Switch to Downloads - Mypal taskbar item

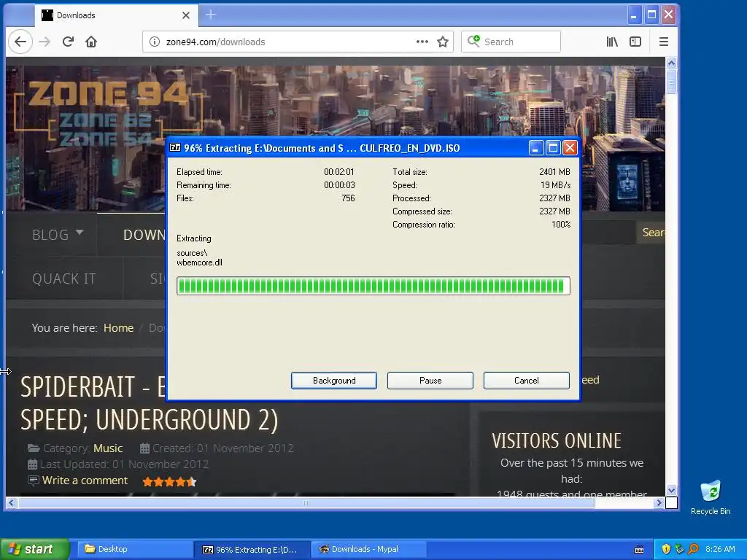pos(368,549)
